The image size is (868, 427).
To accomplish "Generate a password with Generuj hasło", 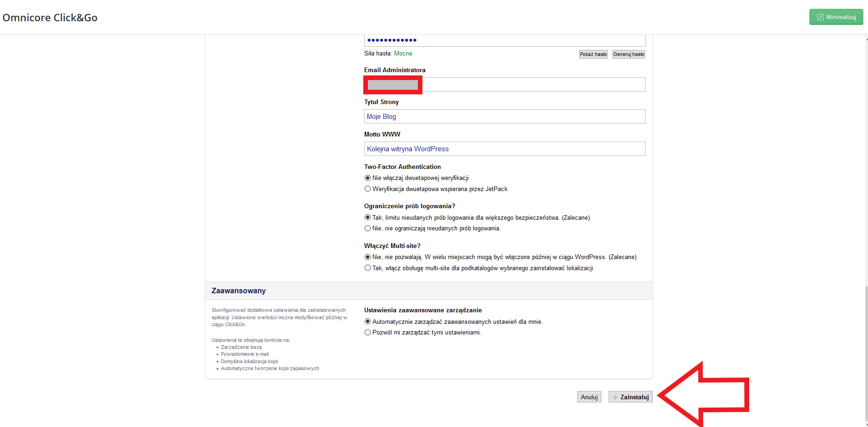I will click(x=628, y=54).
